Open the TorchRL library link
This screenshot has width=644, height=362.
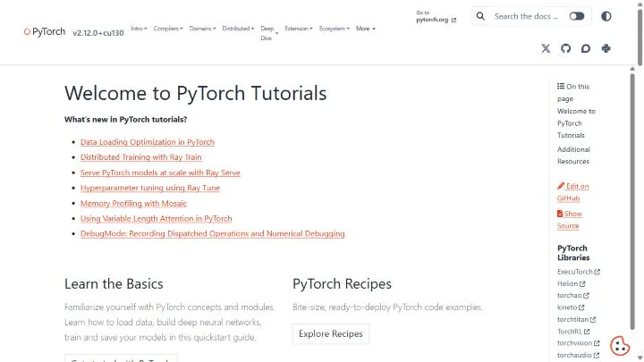click(573, 332)
